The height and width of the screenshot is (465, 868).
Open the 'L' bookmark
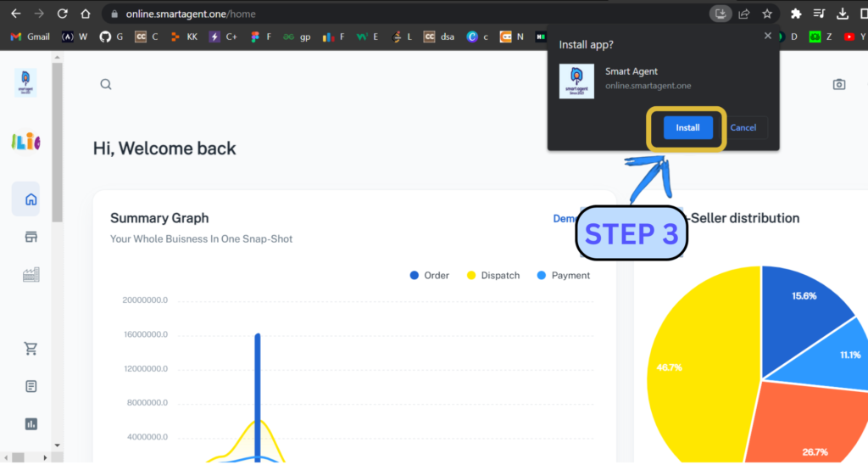(401, 36)
